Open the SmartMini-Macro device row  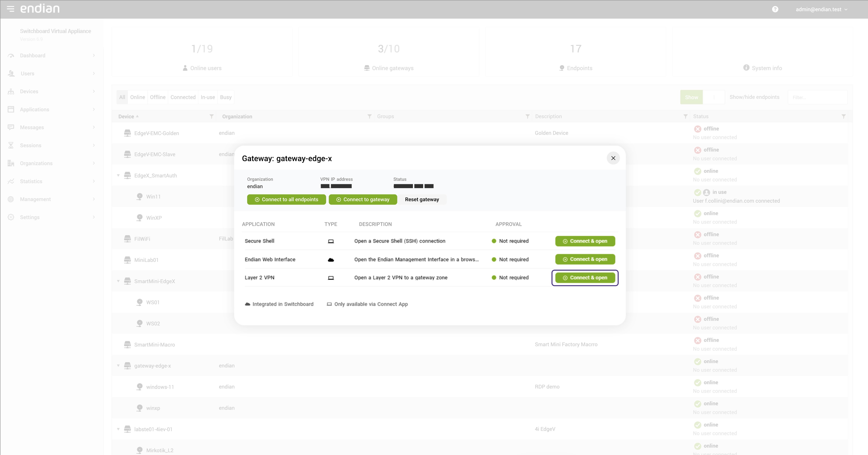point(480,344)
